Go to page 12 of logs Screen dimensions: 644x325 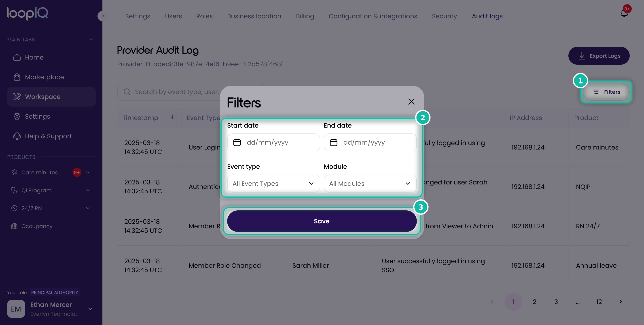coord(599,302)
